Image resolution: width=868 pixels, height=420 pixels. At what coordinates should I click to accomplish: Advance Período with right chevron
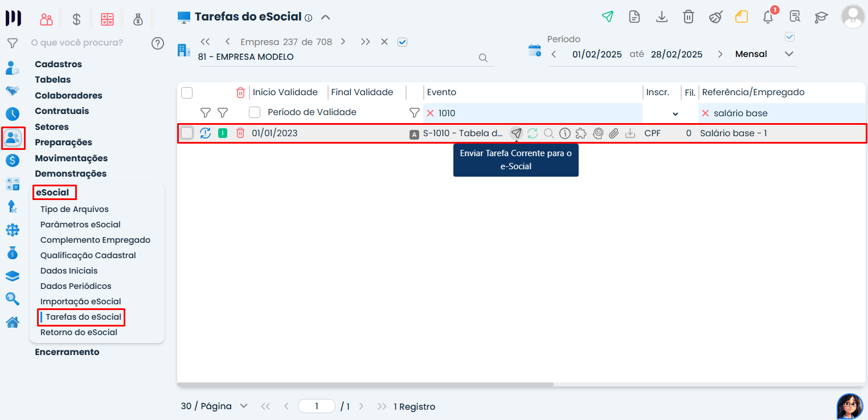(x=720, y=54)
